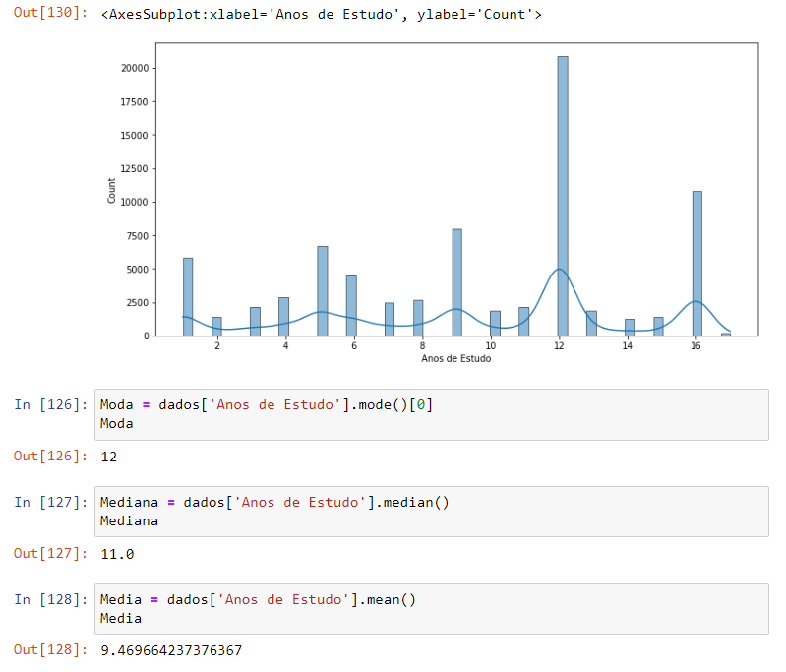The height and width of the screenshot is (672, 786).
Task: Click the 20000 tick label on y-axis
Action: click(x=135, y=68)
